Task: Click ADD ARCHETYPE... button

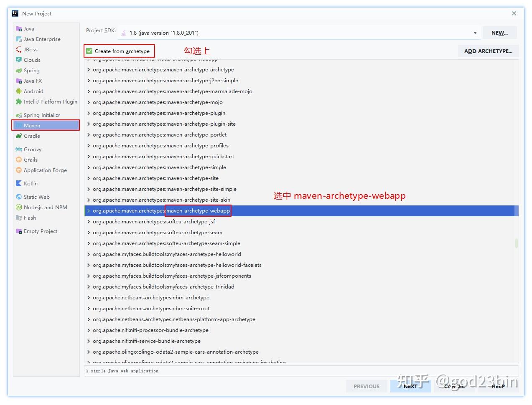Action: [x=488, y=51]
